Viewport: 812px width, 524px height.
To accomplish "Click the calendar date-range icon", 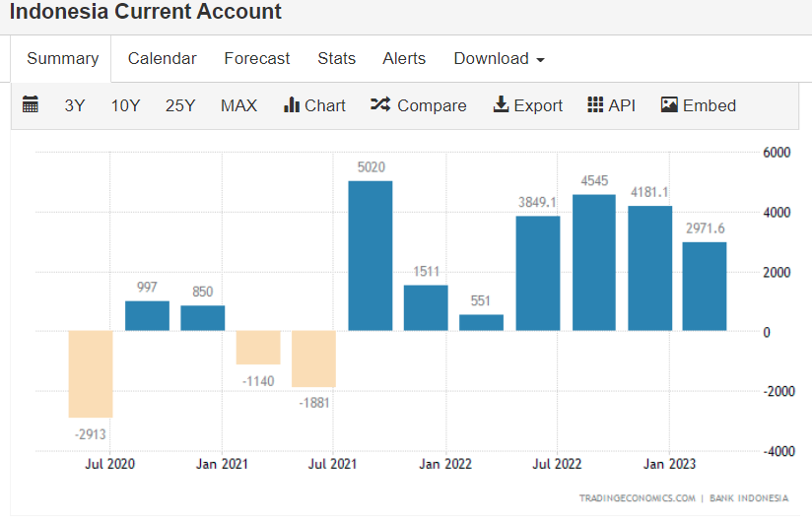I will tap(30, 105).
